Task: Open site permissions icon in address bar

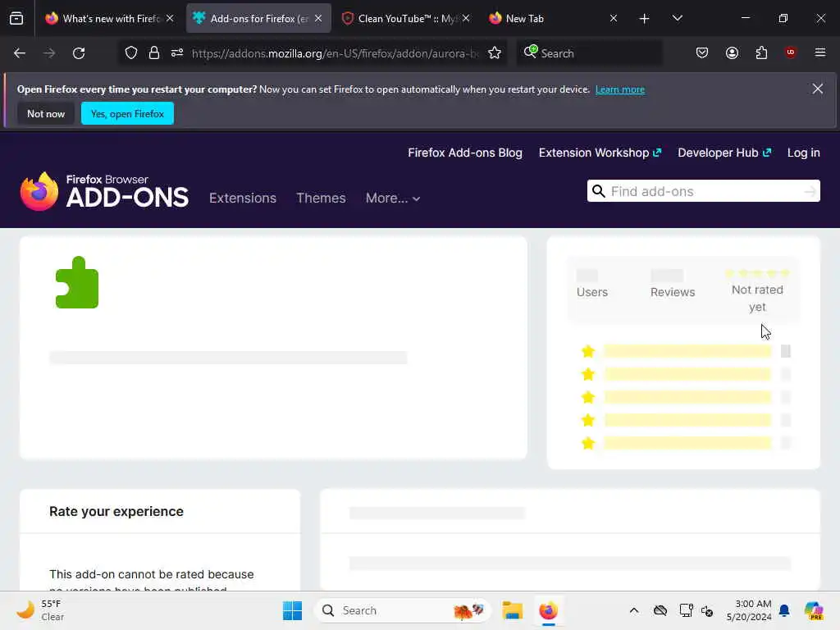Action: pyautogui.click(x=177, y=53)
